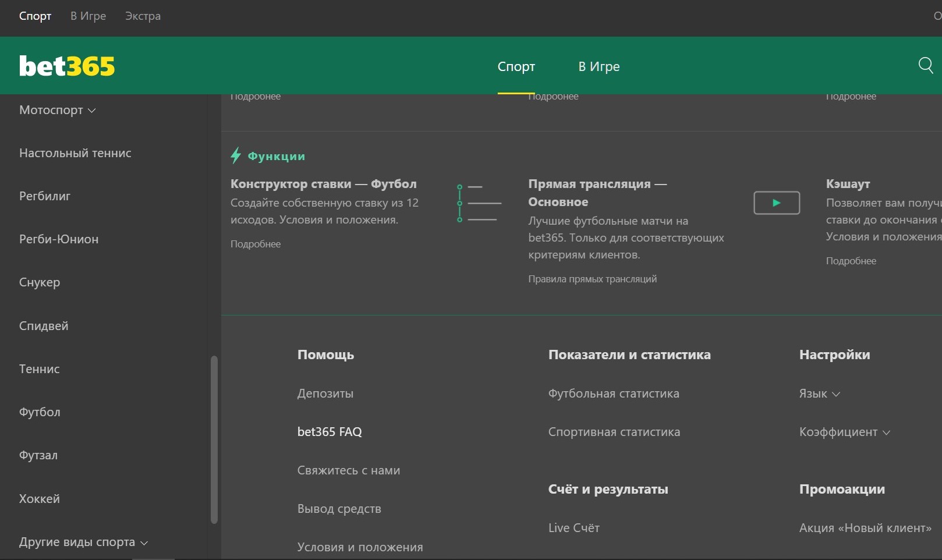Open Регби-Юнион in sidebar
This screenshot has width=942, height=560.
coord(59,239)
